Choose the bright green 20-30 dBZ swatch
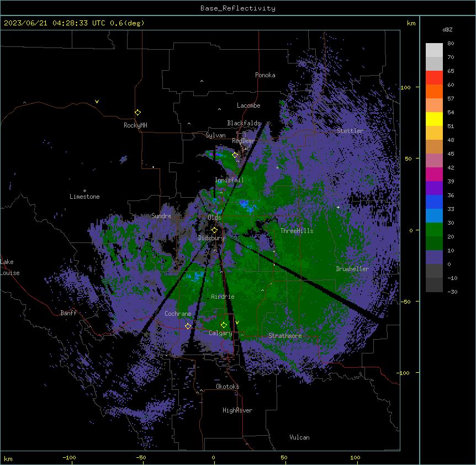476x465 pixels. pos(434,230)
